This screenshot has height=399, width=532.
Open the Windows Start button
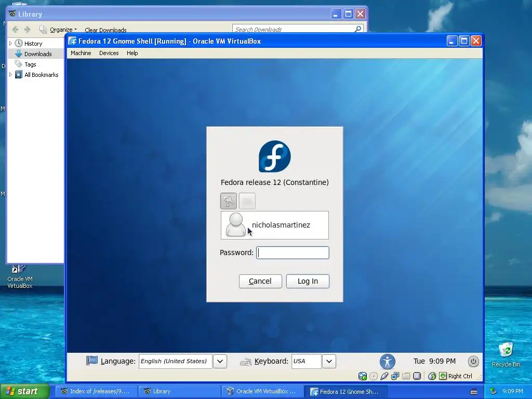24,391
